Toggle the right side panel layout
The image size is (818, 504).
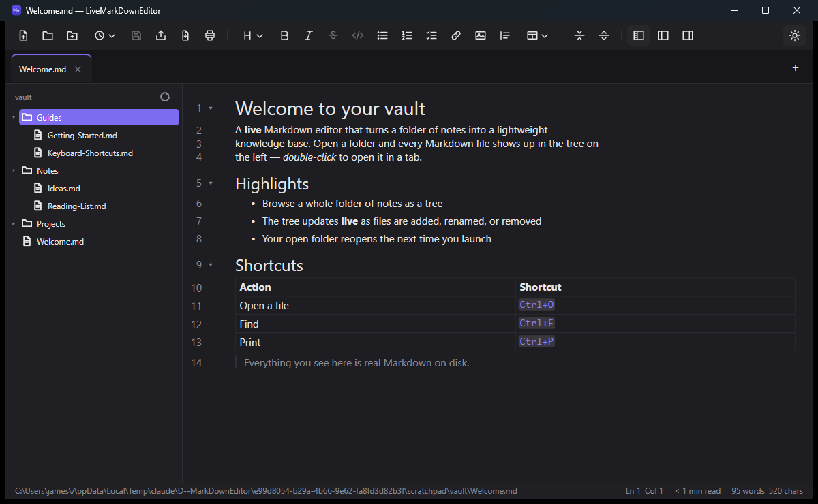pos(688,35)
